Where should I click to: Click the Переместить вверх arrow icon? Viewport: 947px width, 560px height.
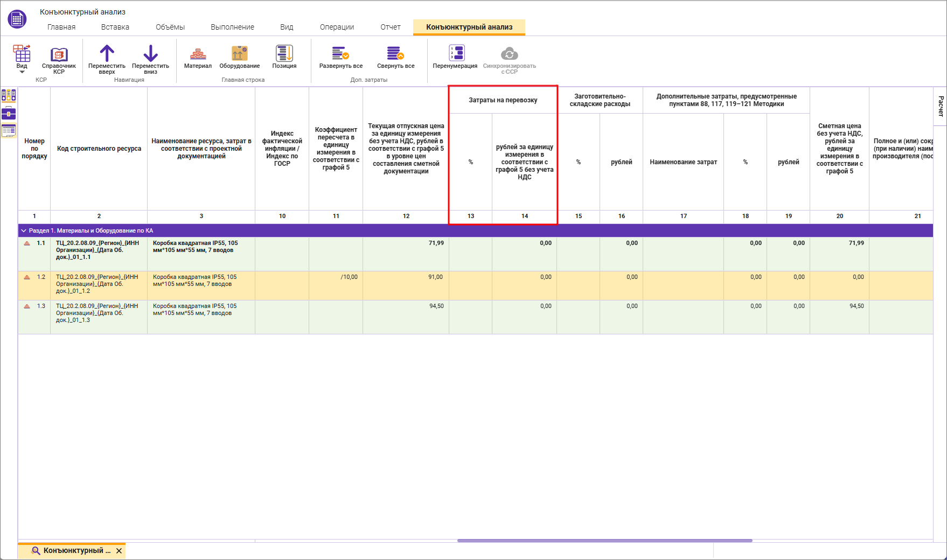[x=107, y=54]
